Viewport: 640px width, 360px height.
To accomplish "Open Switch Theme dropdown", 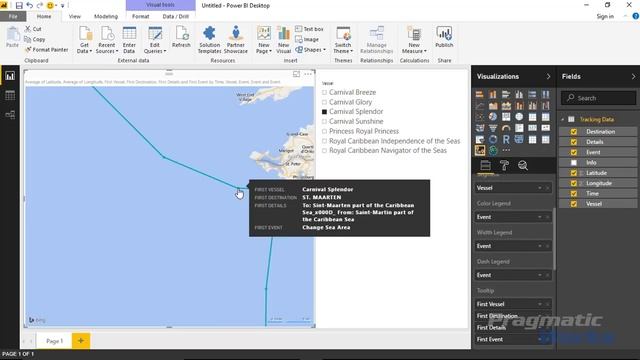I will pyautogui.click(x=343, y=40).
